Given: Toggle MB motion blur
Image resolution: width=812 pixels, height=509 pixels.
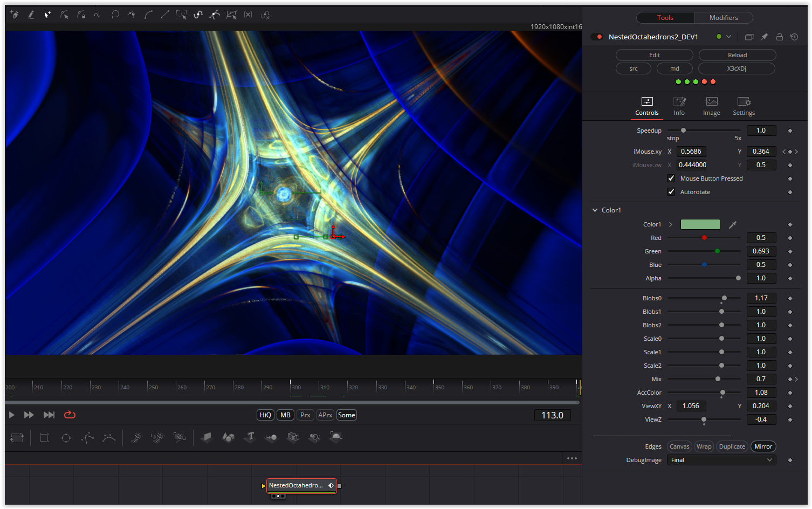Looking at the screenshot, I should coord(285,415).
